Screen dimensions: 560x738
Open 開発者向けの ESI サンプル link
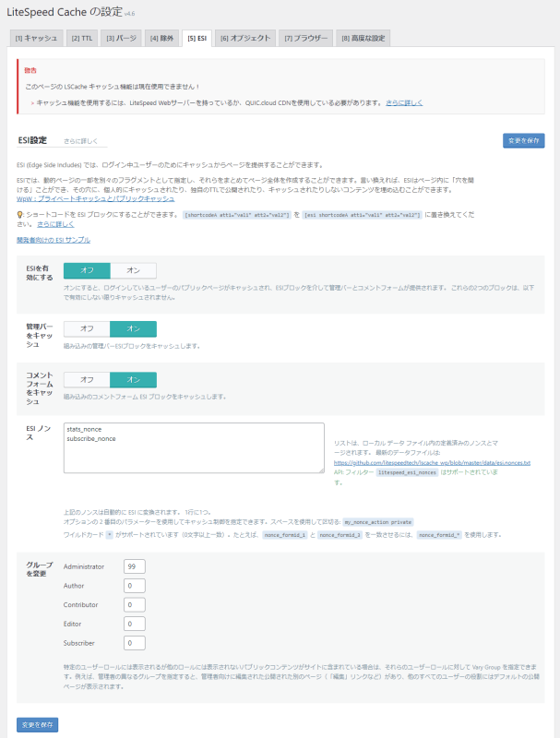54,239
